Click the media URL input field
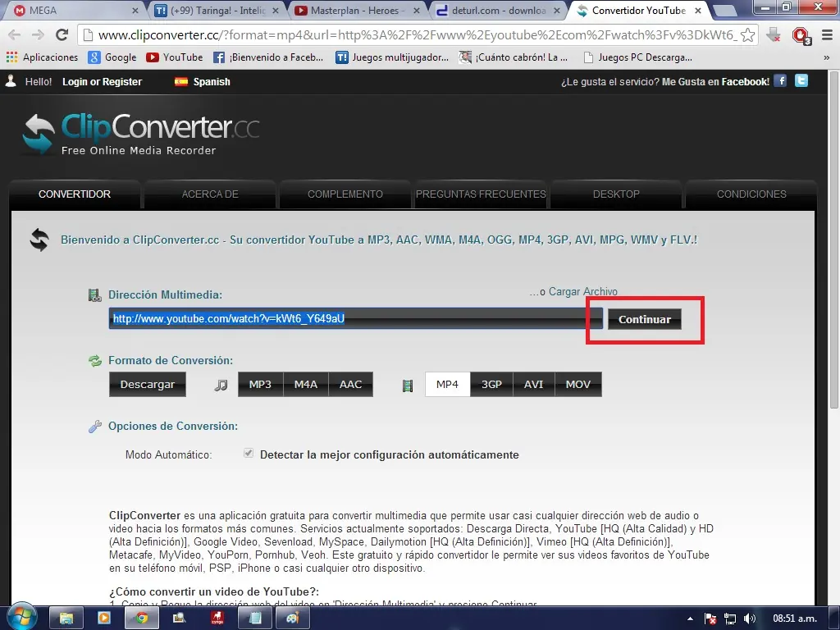Viewport: 840px width, 630px height. [355, 319]
